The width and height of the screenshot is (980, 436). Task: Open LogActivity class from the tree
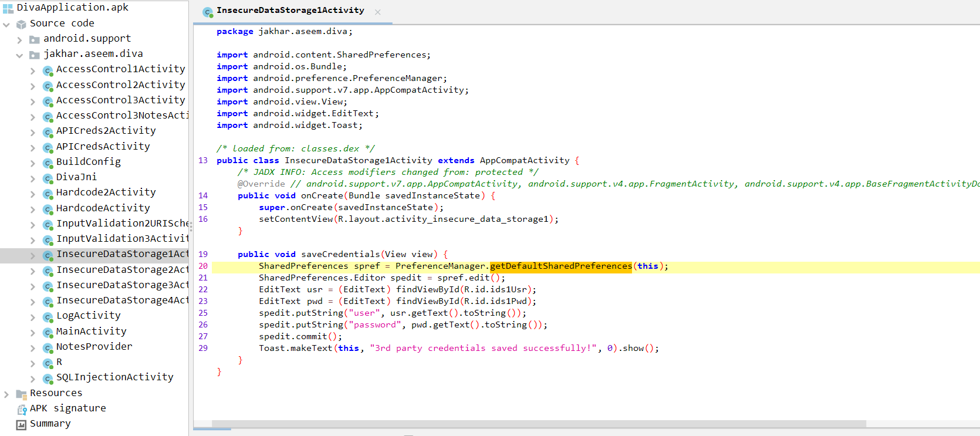[x=88, y=316]
